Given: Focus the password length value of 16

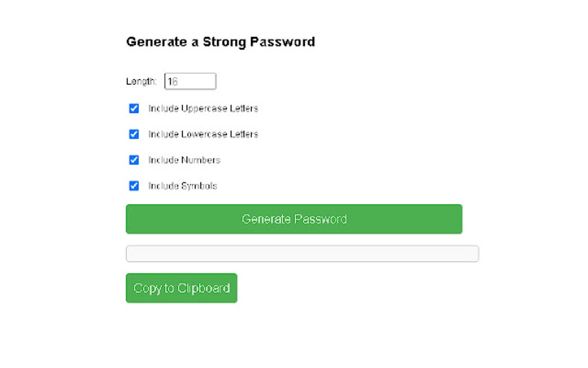Looking at the screenshot, I should [x=190, y=81].
